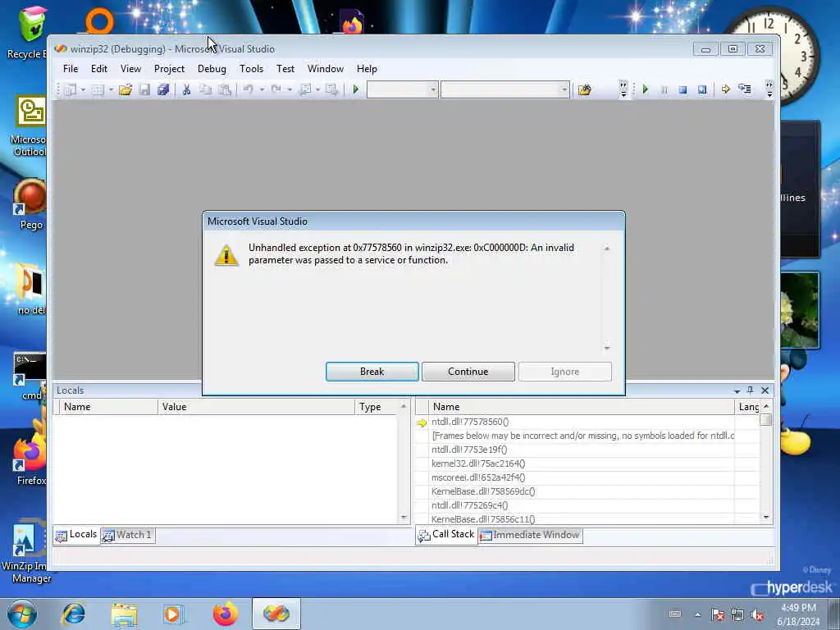
Task: Click the green Continue icon in Debug toolbar
Action: pos(646,89)
